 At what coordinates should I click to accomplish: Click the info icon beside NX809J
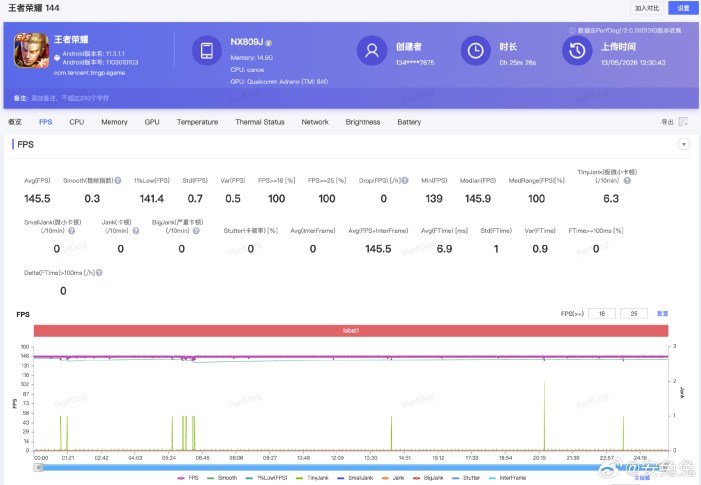[269, 43]
